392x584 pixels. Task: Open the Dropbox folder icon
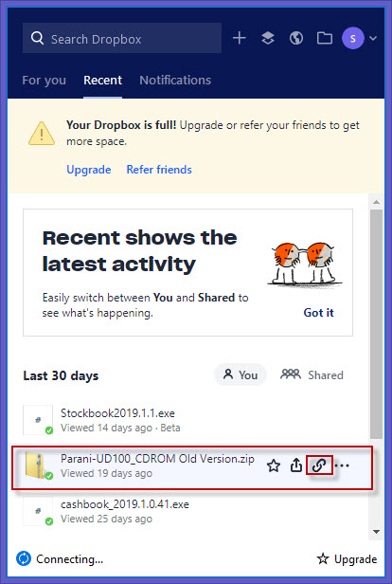pyautogui.click(x=325, y=38)
